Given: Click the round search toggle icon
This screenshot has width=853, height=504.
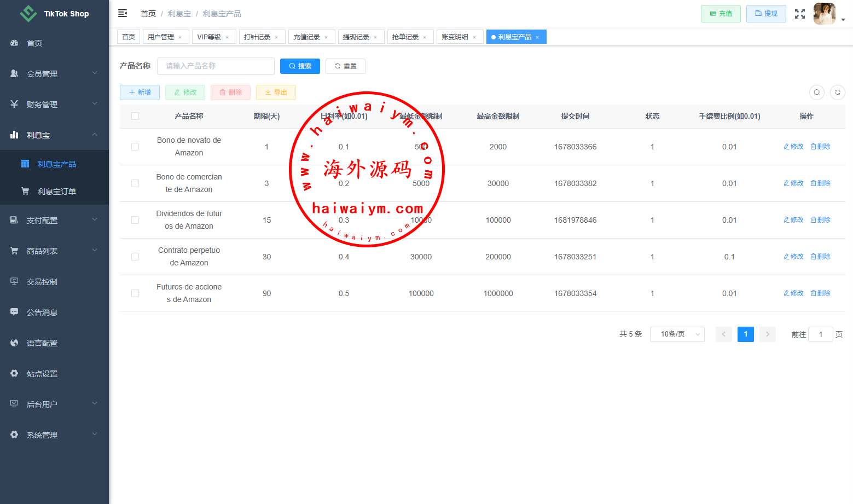Looking at the screenshot, I should (817, 92).
